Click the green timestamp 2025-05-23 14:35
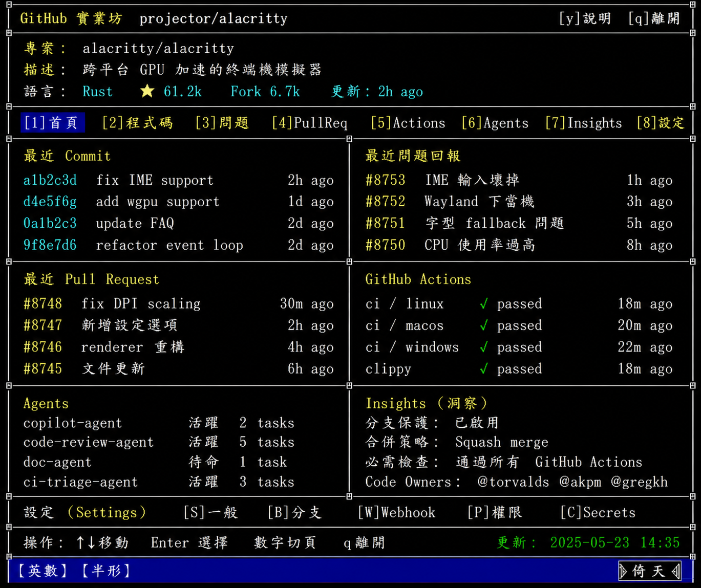This screenshot has height=588, width=701. [615, 542]
